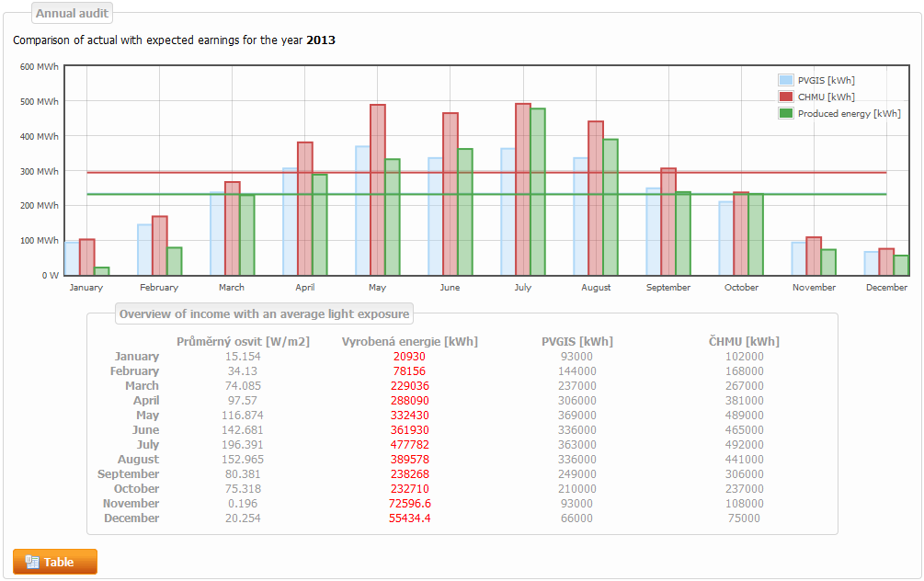This screenshot has height=581, width=924.
Task: Click December's green produced energy bar
Action: [x=900, y=266]
